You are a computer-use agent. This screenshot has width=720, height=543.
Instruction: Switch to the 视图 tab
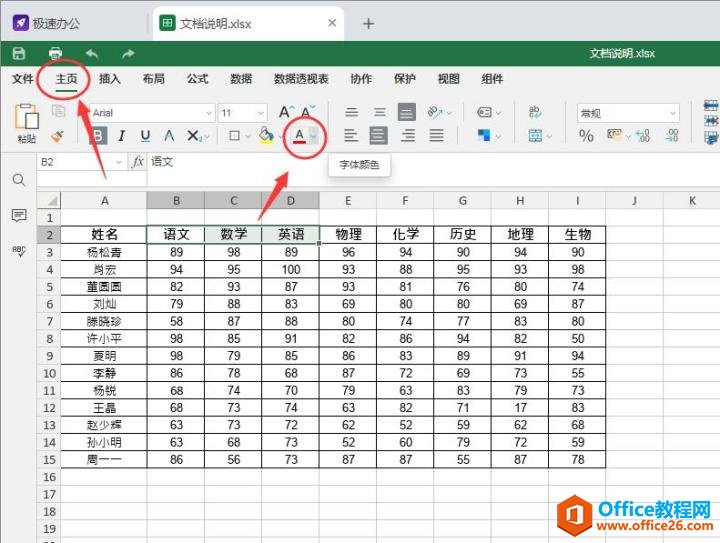pyautogui.click(x=449, y=79)
